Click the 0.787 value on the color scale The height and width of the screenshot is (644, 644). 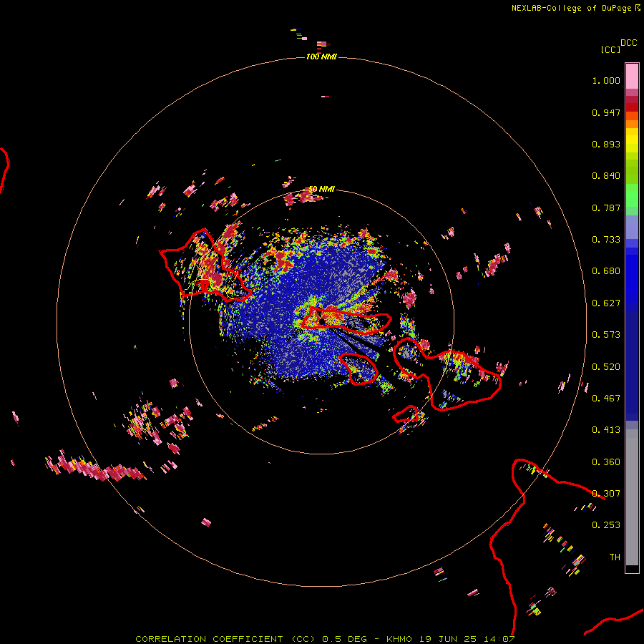pyautogui.click(x=606, y=208)
